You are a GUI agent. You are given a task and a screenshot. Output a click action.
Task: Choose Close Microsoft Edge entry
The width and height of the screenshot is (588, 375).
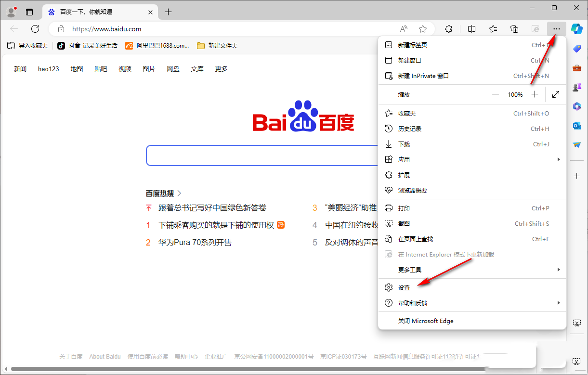[472, 321]
